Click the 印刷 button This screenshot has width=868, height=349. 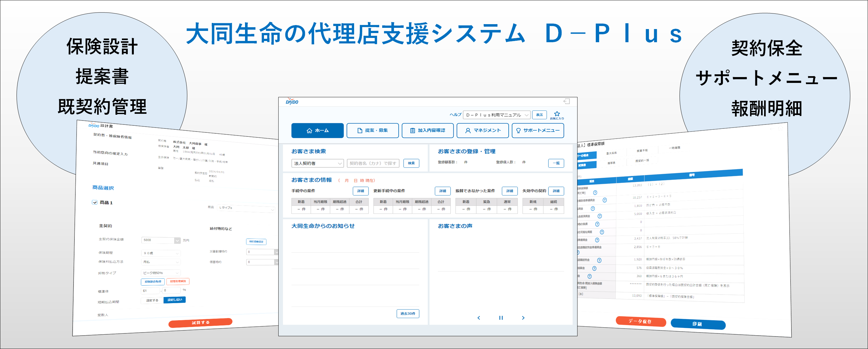click(698, 324)
